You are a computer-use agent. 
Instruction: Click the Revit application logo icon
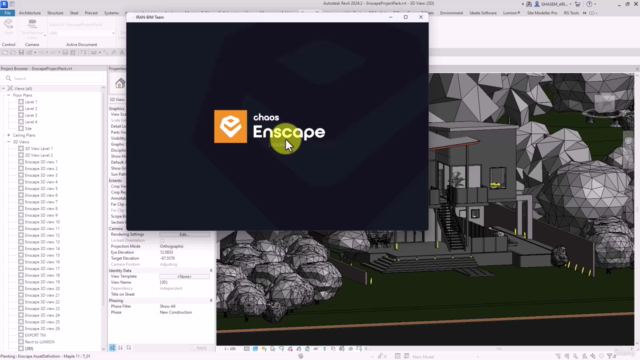(4, 4)
